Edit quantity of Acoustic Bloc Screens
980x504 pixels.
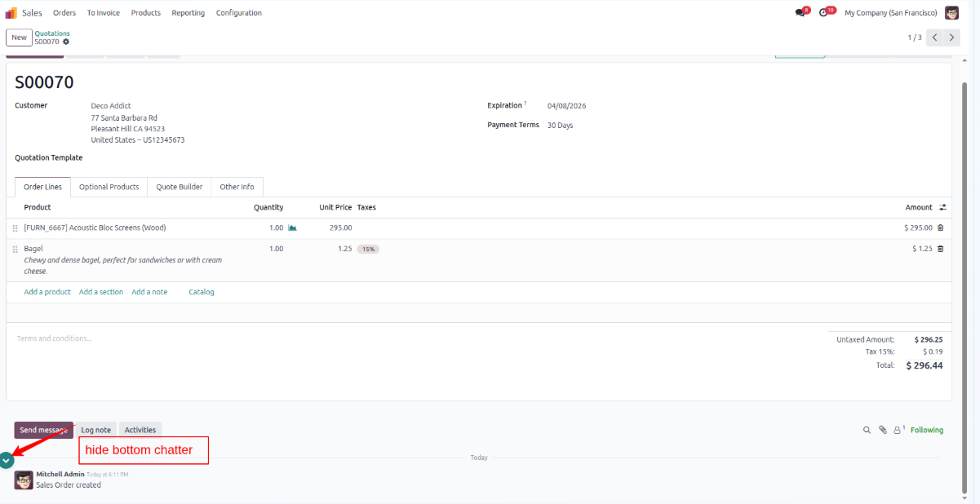tap(277, 228)
